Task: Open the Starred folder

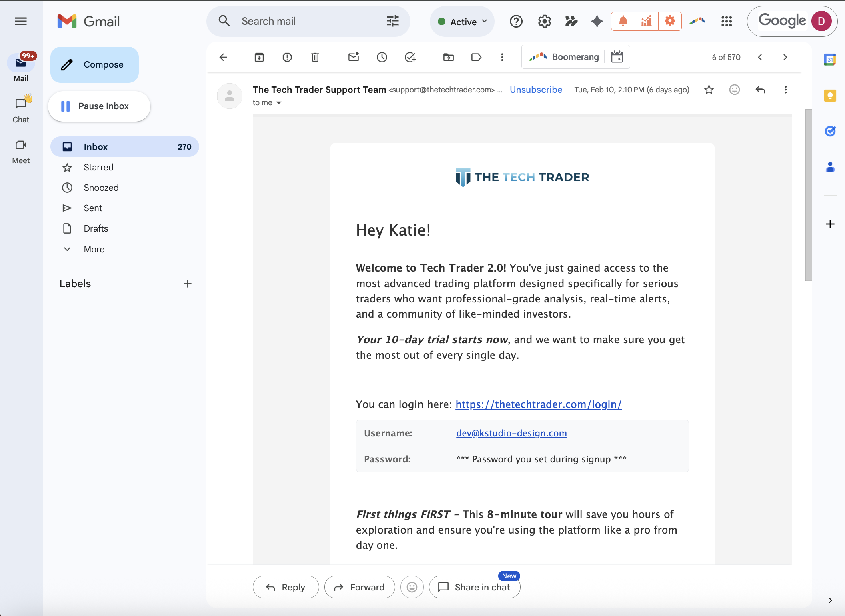Action: [98, 167]
